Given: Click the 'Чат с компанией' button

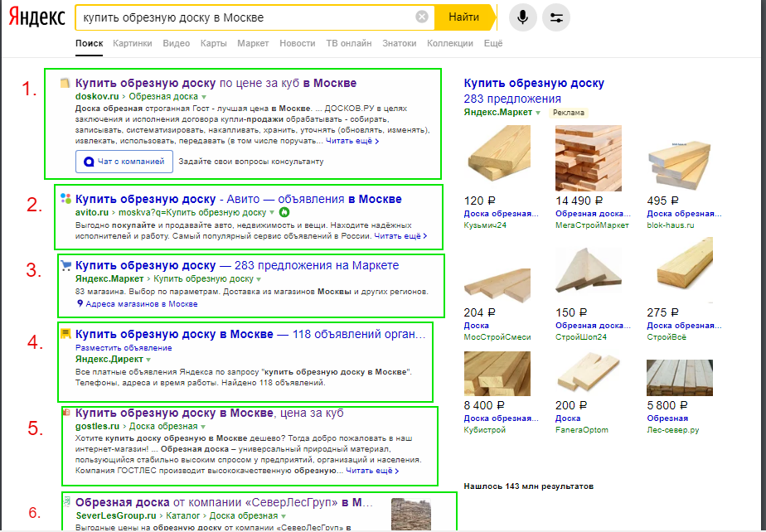Looking at the screenshot, I should [124, 162].
